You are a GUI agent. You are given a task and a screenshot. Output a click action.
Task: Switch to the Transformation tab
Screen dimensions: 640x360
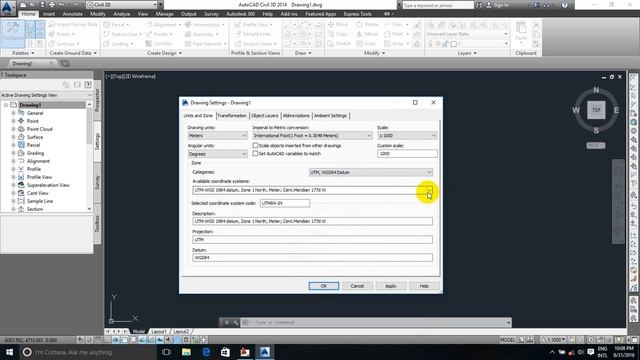232,116
